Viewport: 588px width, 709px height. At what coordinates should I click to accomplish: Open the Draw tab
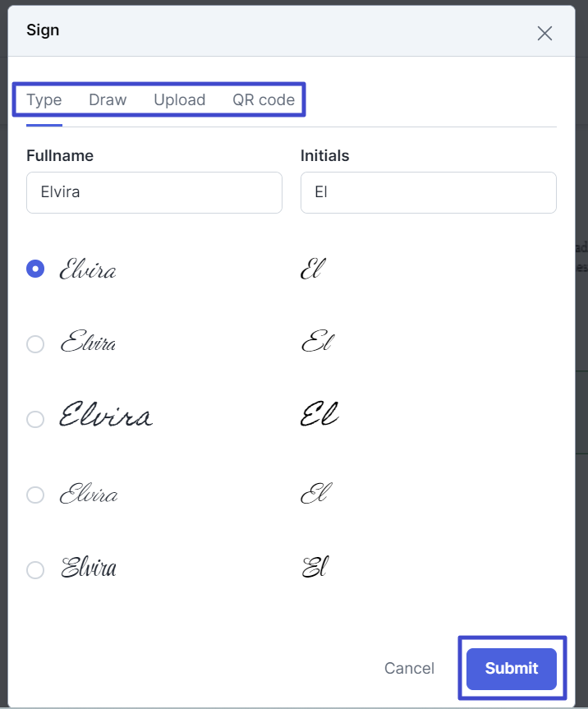108,99
